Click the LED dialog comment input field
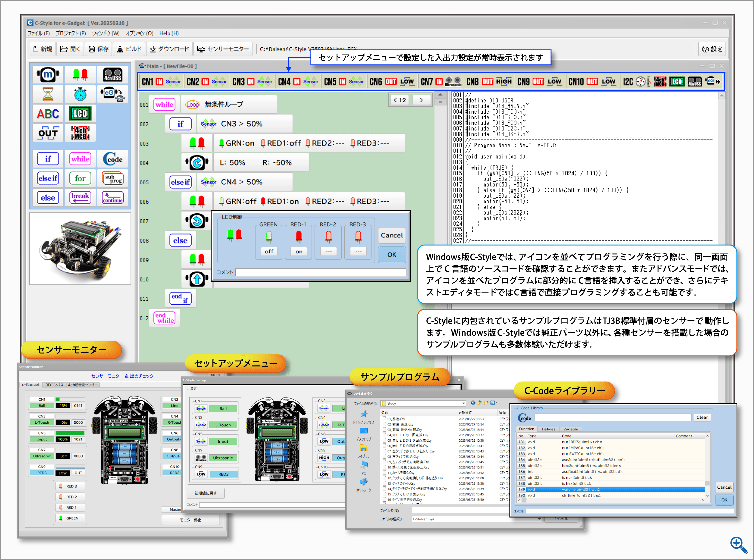 tap(320, 272)
